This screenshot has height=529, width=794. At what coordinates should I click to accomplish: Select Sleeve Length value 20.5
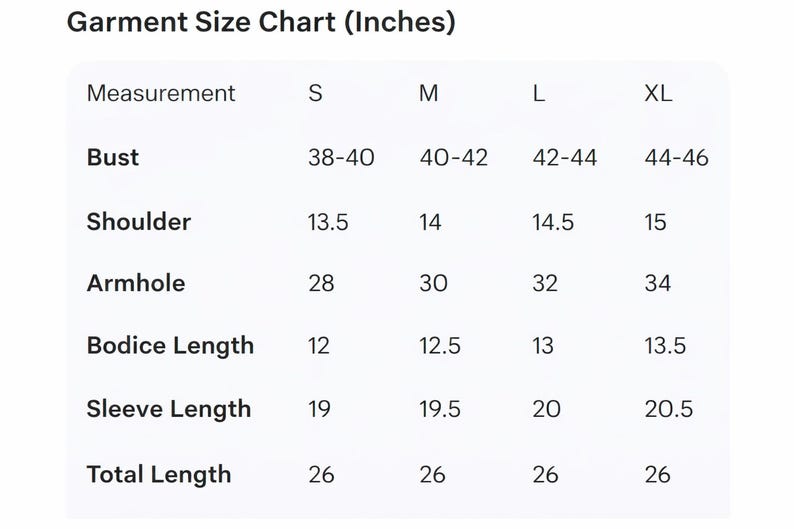(x=668, y=409)
